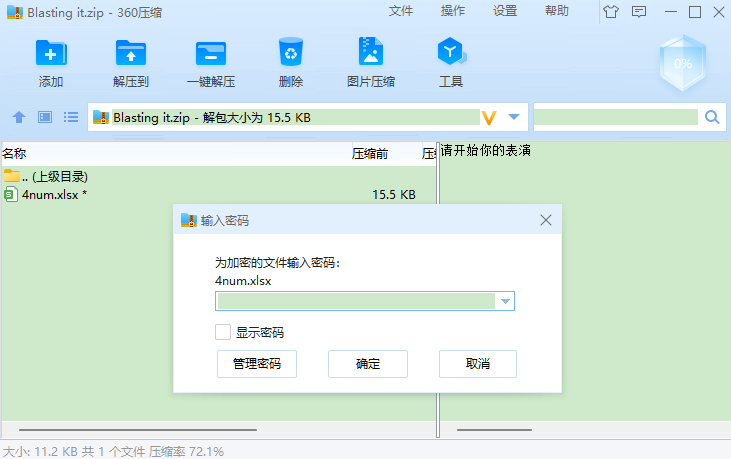This screenshot has width=731, height=459.
Task: Open the 工具 (Tools) icon
Action: (451, 51)
